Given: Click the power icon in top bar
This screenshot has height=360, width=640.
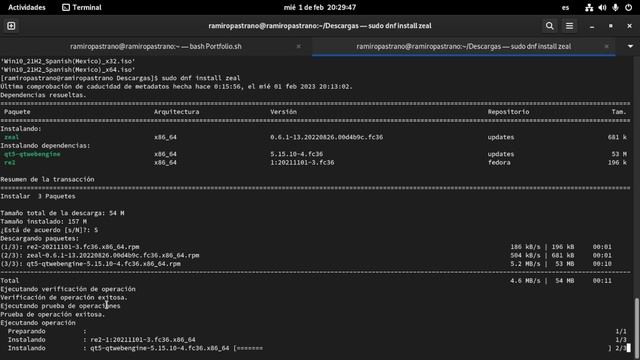Looking at the screenshot, I should coord(629,7).
